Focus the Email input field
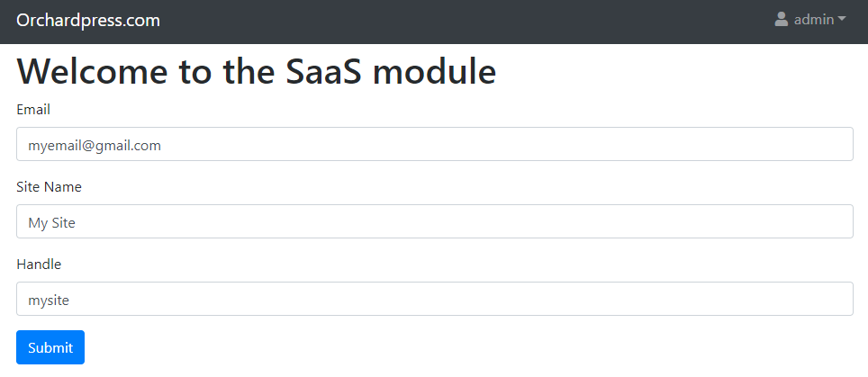 point(435,144)
